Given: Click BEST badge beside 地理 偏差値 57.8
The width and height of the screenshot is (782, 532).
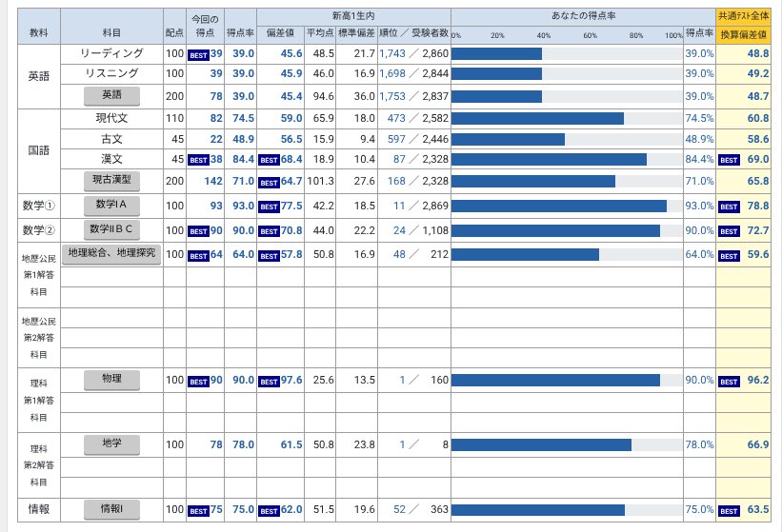Looking at the screenshot, I should click(269, 256).
